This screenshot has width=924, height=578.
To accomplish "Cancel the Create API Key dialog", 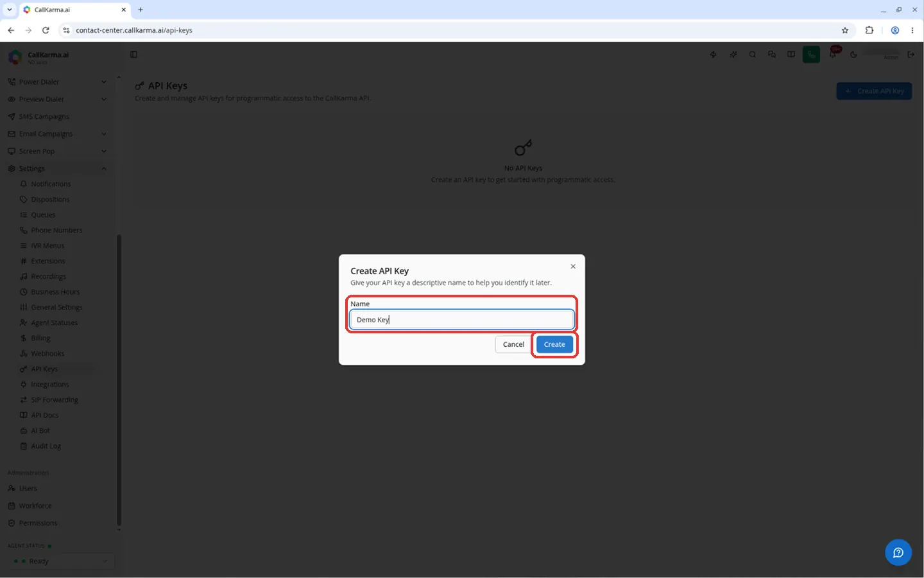I will point(513,344).
